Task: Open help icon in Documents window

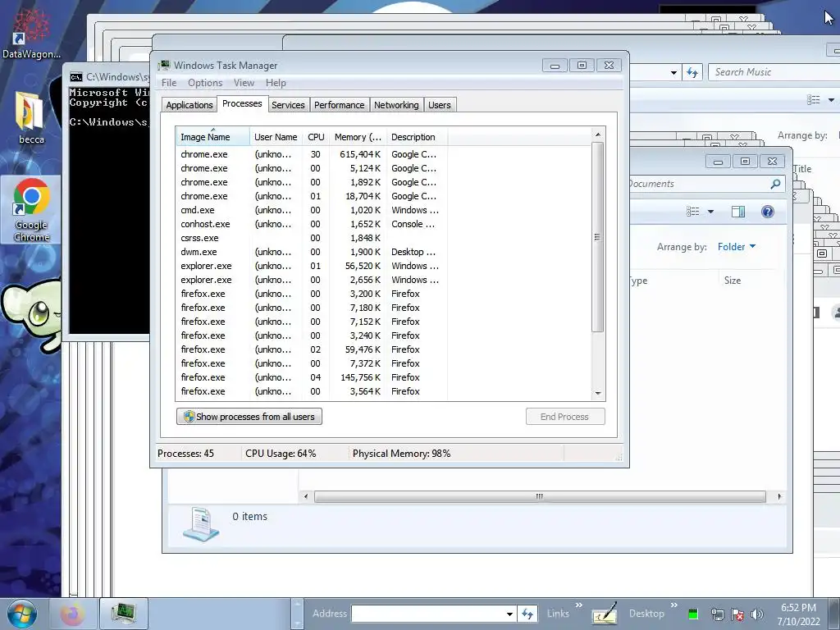Action: coord(768,212)
